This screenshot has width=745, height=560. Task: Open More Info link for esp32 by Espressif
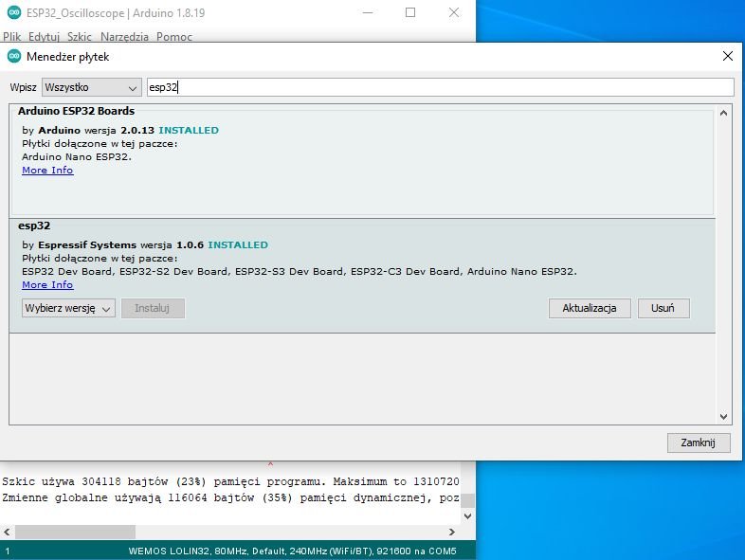[x=47, y=284]
